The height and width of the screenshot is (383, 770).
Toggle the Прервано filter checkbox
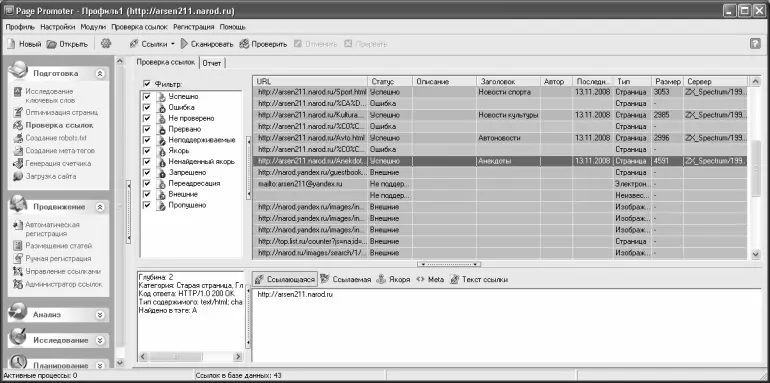[x=146, y=129]
